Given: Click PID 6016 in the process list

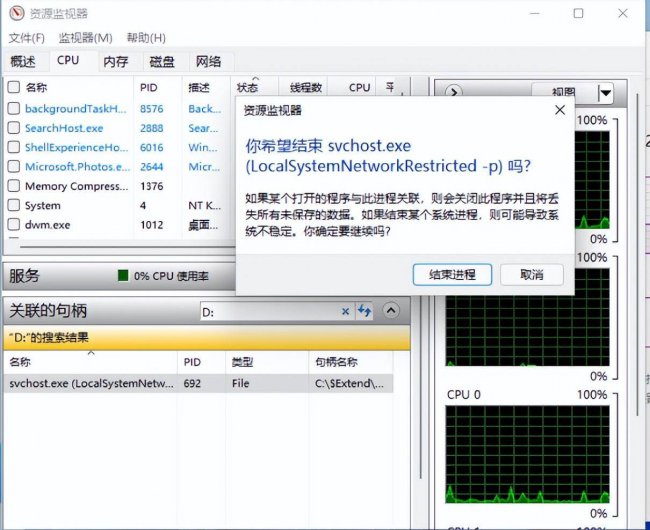Looking at the screenshot, I should pos(152,147).
